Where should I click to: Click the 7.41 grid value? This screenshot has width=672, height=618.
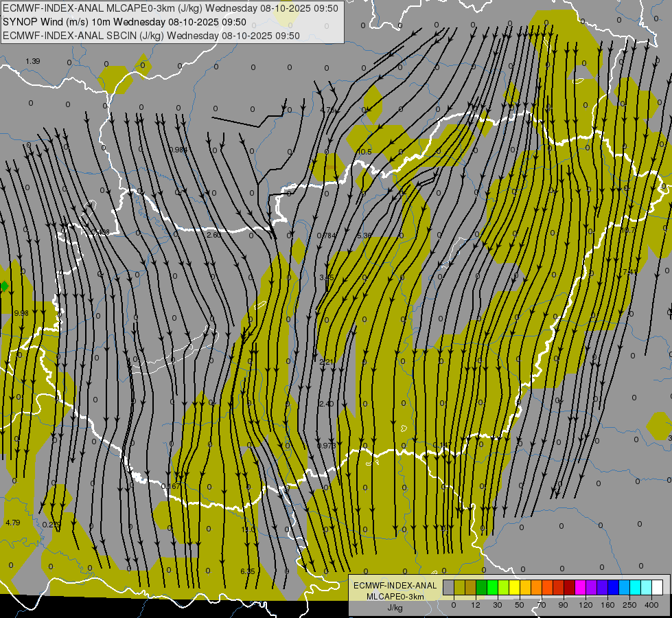(630, 272)
